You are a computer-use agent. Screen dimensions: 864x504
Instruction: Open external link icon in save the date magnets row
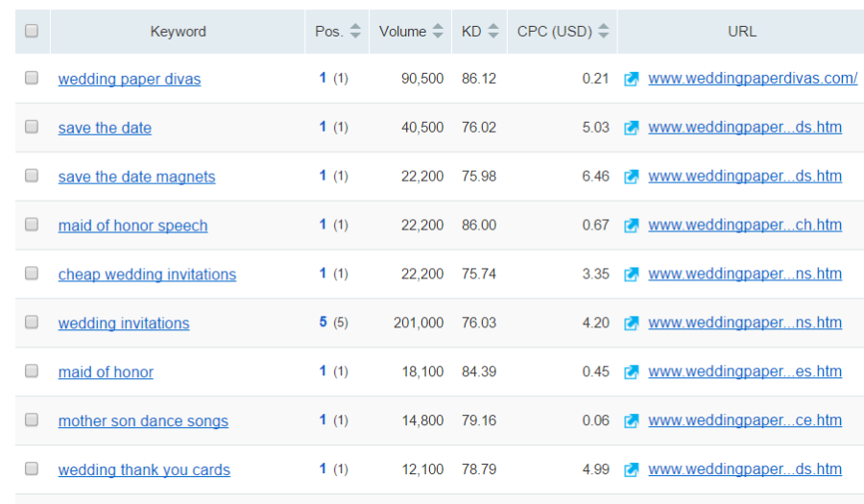pyautogui.click(x=631, y=177)
